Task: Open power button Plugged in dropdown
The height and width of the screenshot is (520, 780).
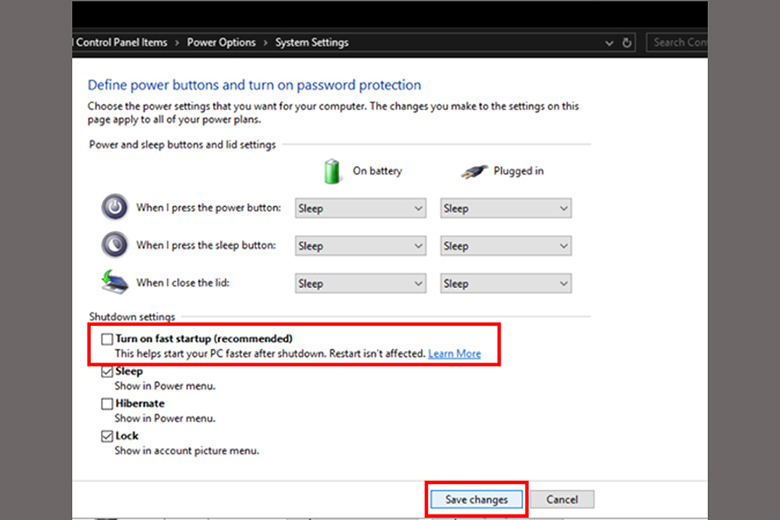Action: tap(506, 209)
